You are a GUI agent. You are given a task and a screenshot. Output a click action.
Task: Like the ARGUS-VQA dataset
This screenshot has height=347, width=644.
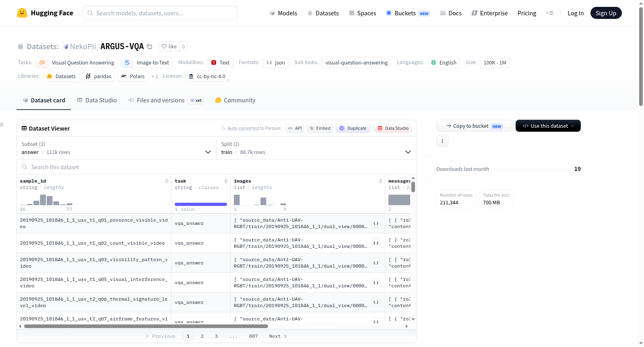(169, 46)
